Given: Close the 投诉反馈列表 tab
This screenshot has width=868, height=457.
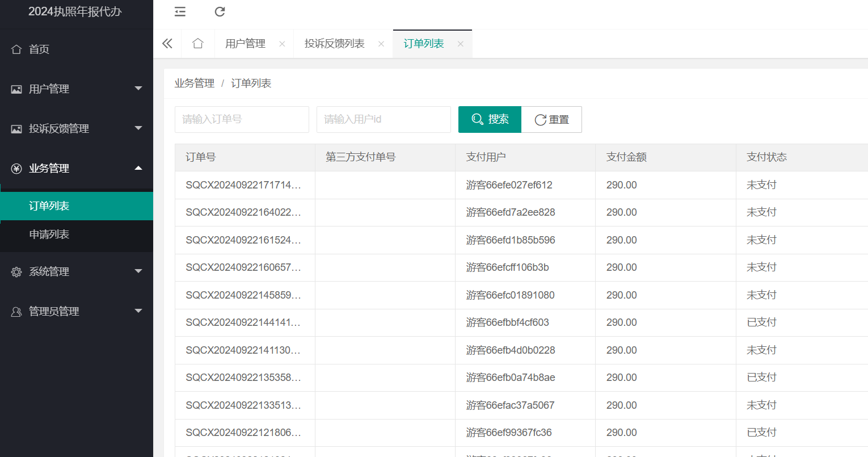Looking at the screenshot, I should coord(381,44).
